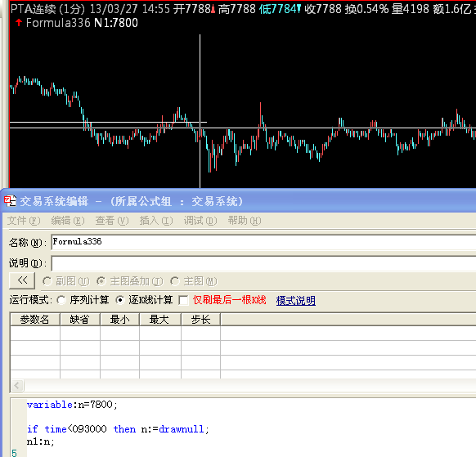Screen dimensions: 476x457
Task: Open the 编辑(E) menu
Action: pos(68,221)
